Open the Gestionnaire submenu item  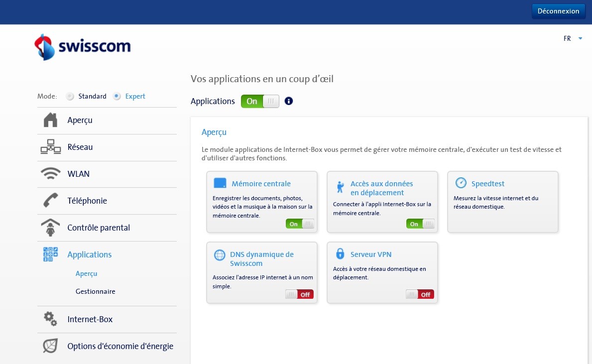(95, 291)
